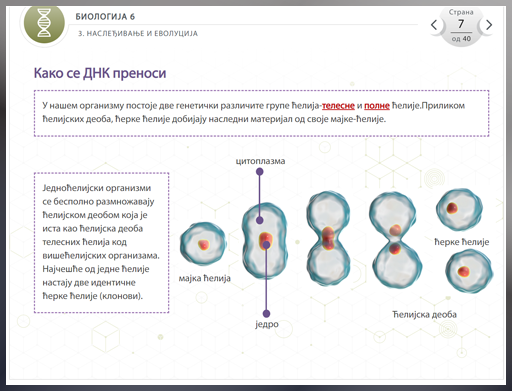The image size is (512, 391).
Task: Click the ћелијска деоба caption
Action: pos(424,314)
